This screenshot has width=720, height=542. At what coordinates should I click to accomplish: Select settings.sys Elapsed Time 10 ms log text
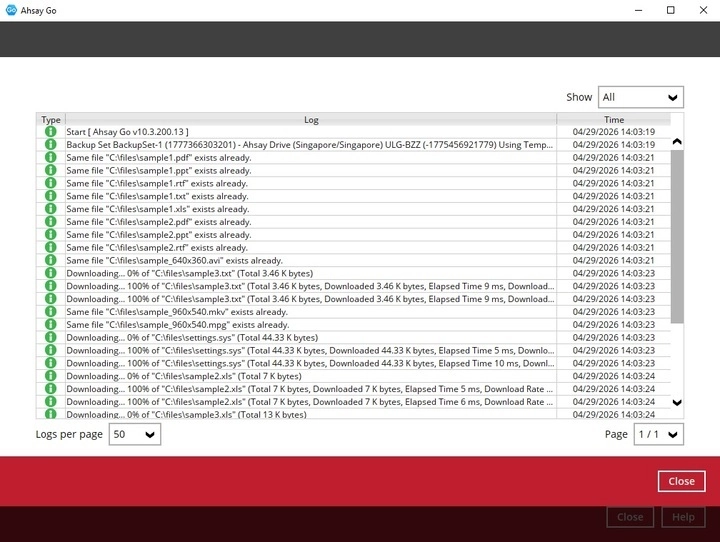pos(310,363)
